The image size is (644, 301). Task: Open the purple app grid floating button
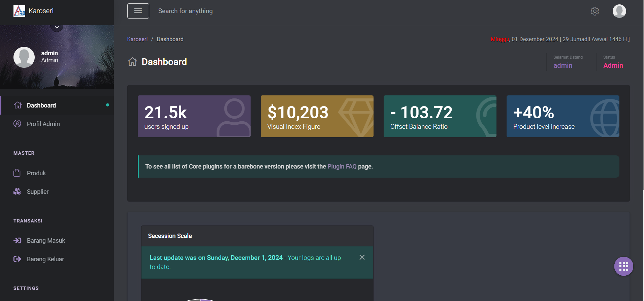pos(623,266)
